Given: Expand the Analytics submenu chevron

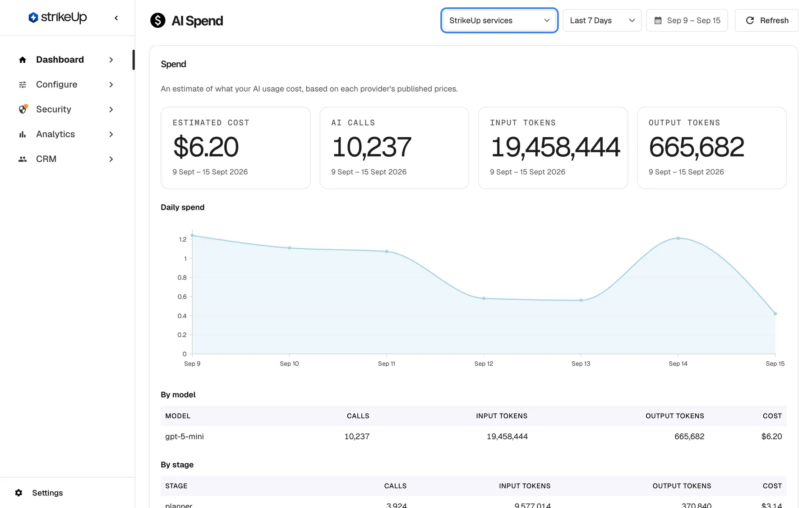Looking at the screenshot, I should pos(111,134).
